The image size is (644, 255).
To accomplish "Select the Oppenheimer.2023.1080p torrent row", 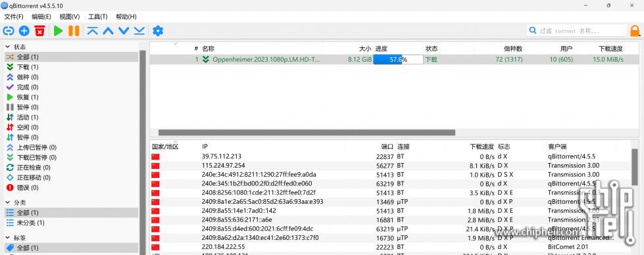I will coord(394,60).
